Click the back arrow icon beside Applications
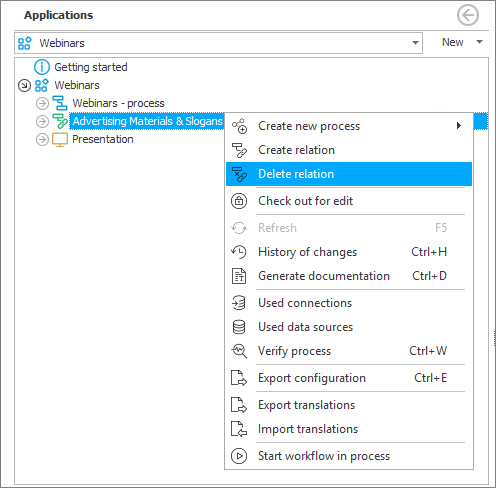Screen dimensions: 496x488 pyautogui.click(x=468, y=15)
